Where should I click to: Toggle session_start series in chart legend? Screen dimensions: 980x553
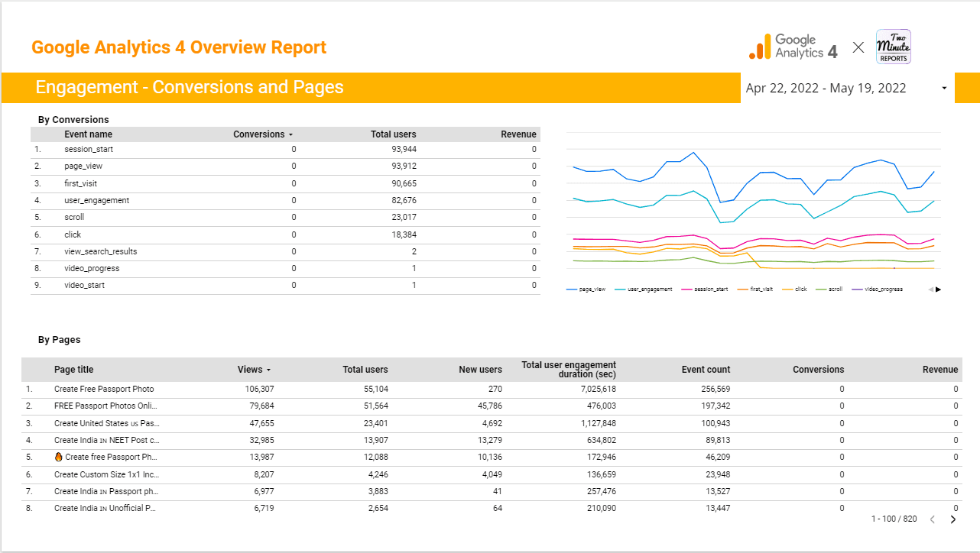[705, 289]
